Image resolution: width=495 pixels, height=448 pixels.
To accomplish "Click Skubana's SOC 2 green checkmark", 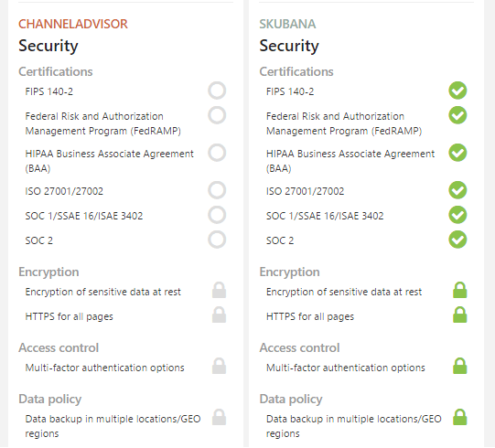I will point(457,240).
